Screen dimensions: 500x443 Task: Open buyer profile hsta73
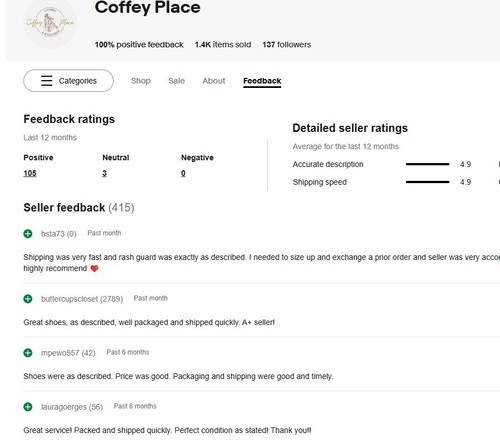53,234
